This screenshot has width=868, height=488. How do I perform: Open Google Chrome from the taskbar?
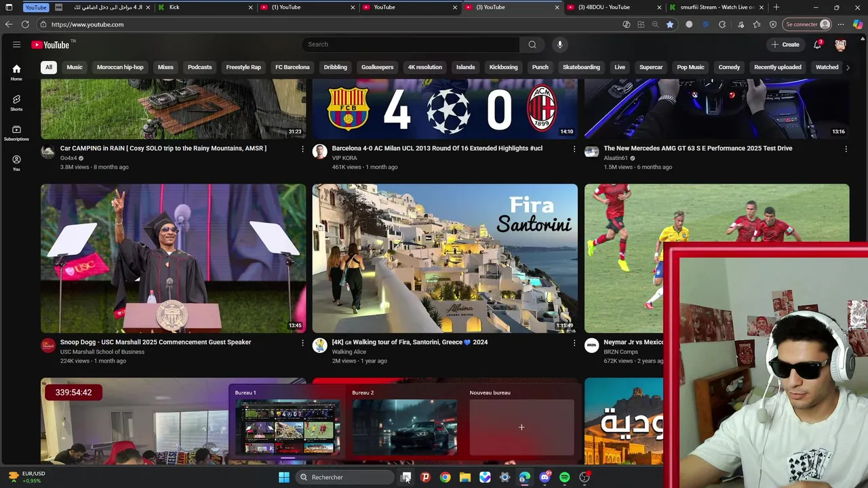pos(445,477)
